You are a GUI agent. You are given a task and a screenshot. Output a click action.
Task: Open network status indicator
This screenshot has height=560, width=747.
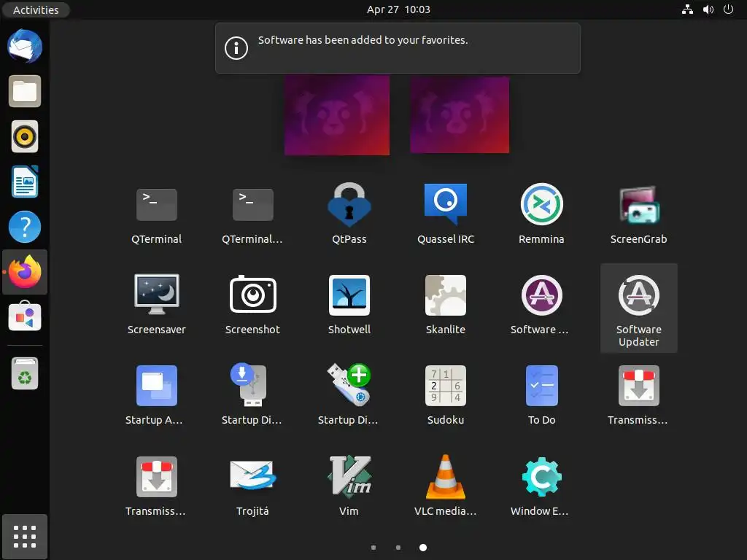[687, 9]
